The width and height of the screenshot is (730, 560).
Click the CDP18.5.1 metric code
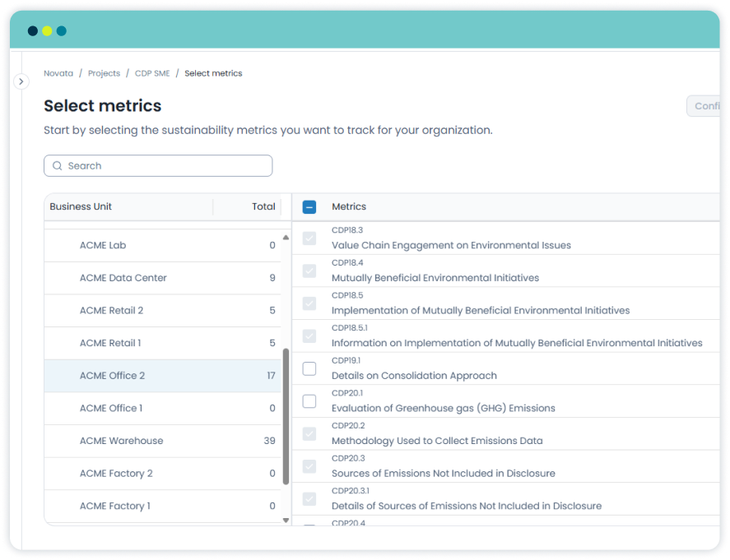(x=350, y=328)
